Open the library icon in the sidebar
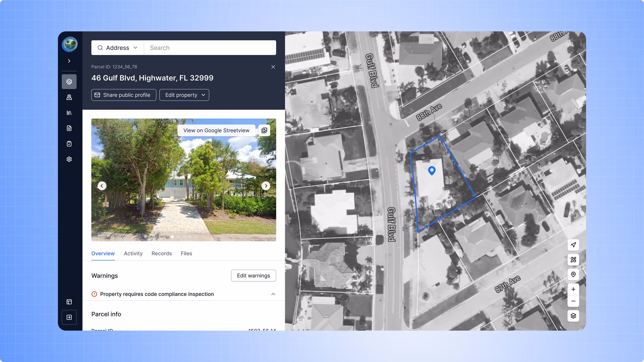Screen dimensions: 644x362 (69, 113)
